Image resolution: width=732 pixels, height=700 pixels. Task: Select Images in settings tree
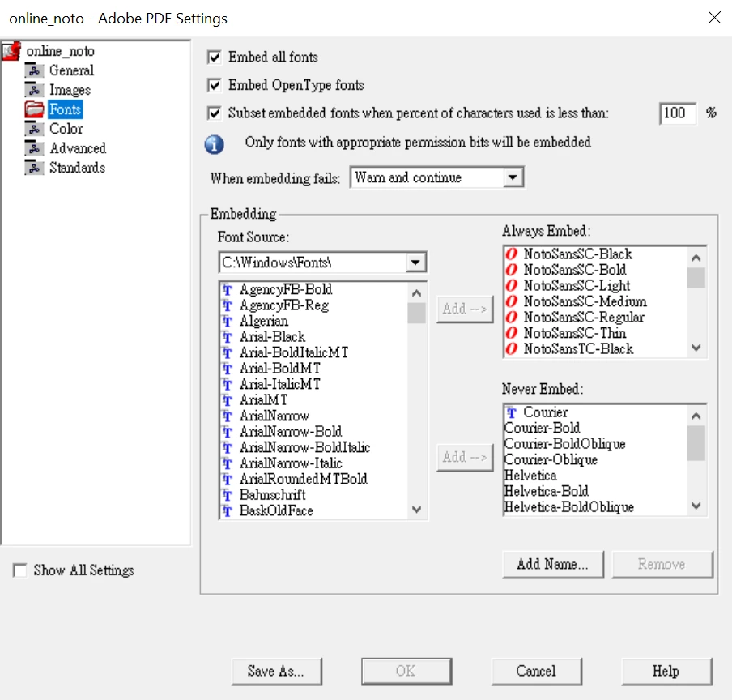[70, 90]
